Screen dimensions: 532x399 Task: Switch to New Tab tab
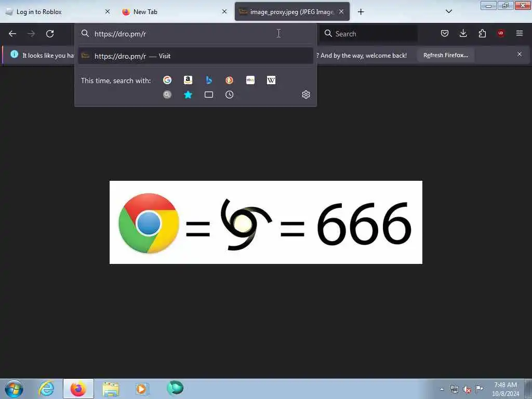tap(175, 11)
